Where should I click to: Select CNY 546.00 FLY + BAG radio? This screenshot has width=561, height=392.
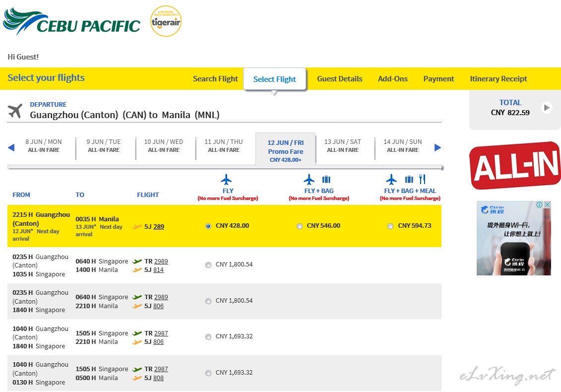(300, 226)
